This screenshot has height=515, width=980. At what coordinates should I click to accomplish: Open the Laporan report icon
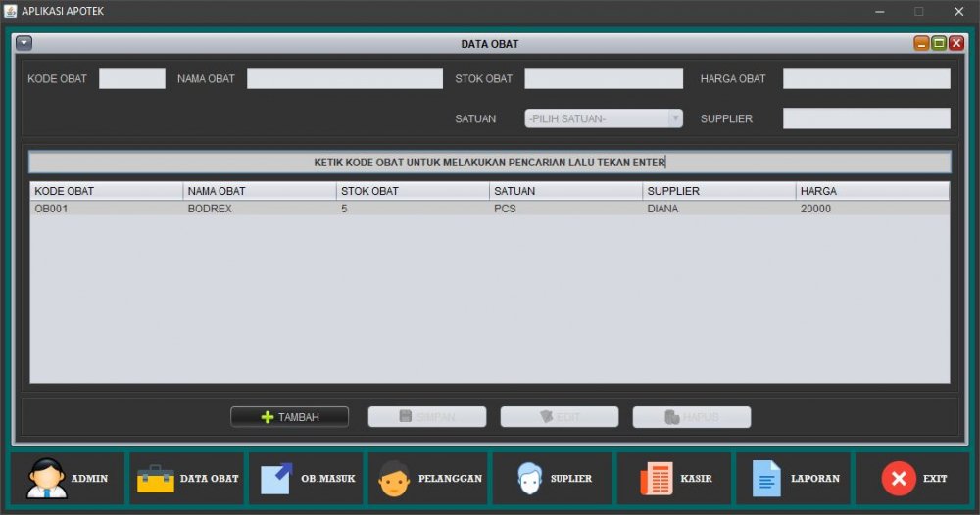click(x=766, y=479)
